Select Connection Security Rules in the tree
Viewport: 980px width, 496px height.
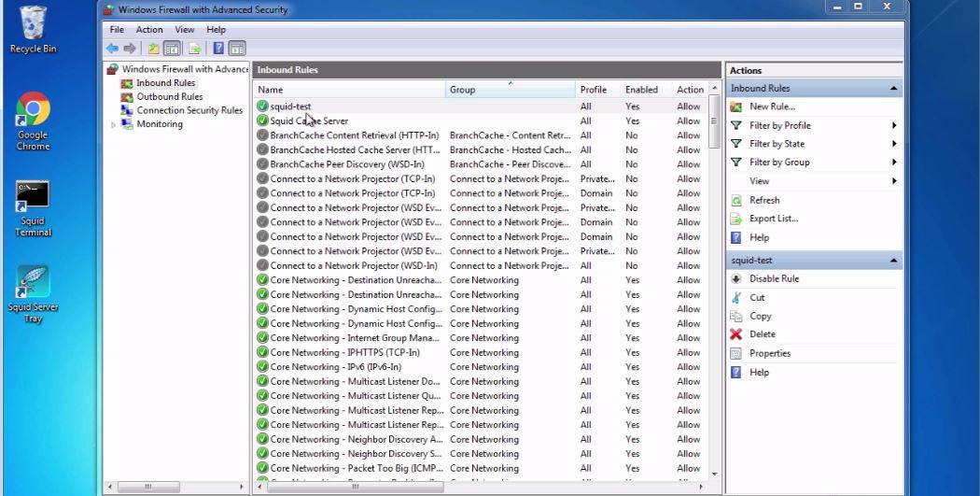coord(189,110)
